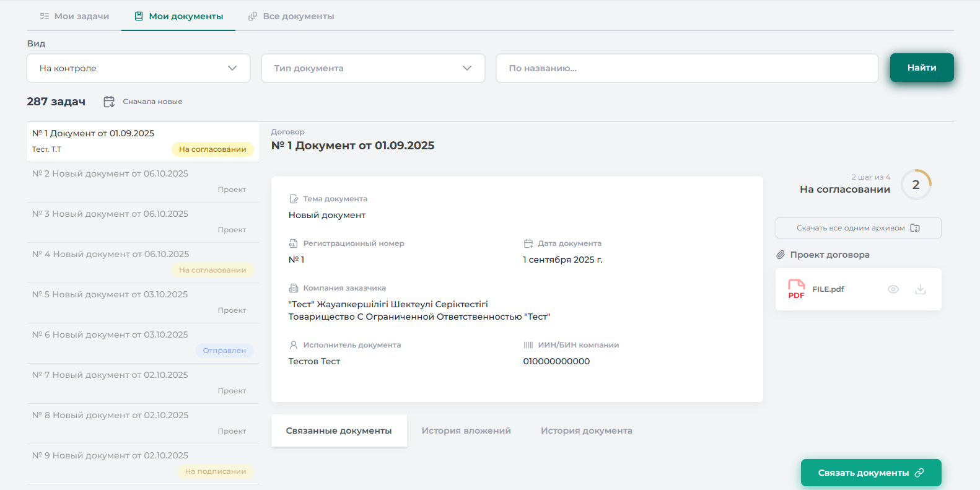Preview FILE.pdf with the eye icon

tap(893, 289)
